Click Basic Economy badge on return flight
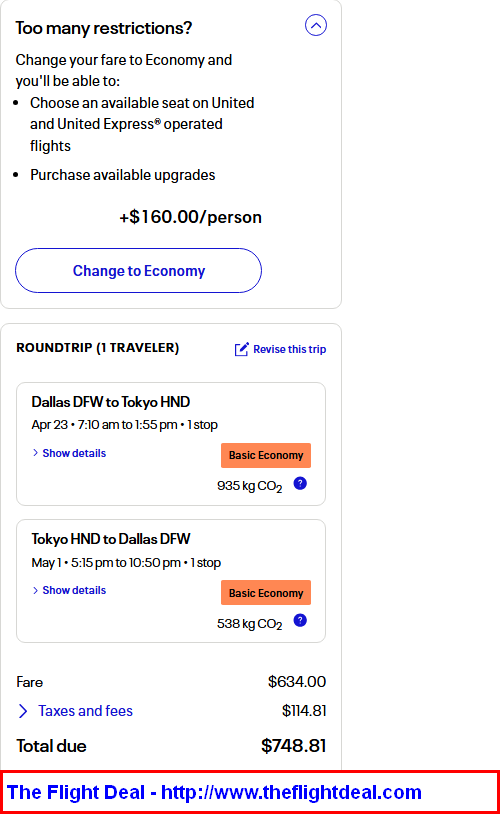Screen dimensions: 500x814 [266, 593]
